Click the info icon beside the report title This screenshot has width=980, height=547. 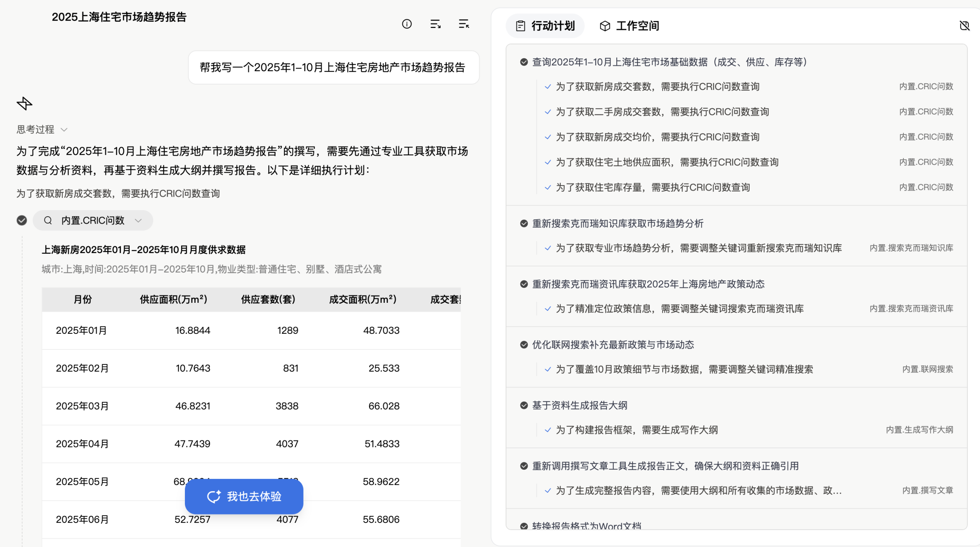(407, 24)
